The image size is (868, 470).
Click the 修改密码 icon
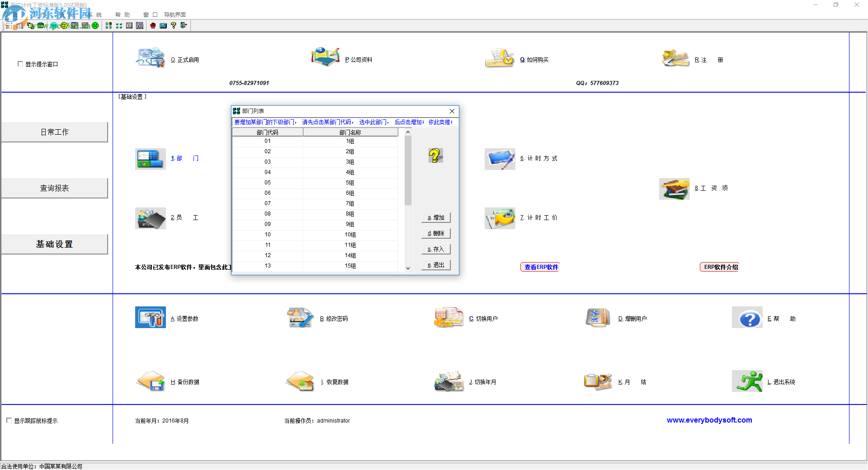[300, 317]
